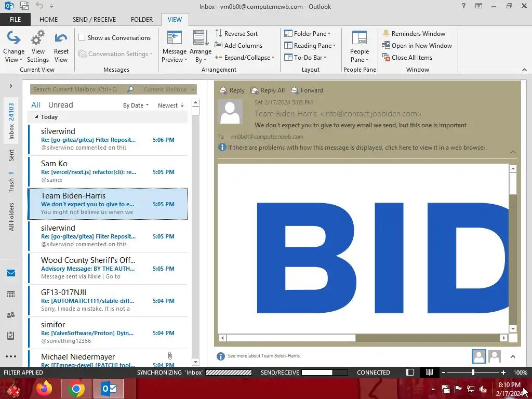Viewport: 532px width, 399px height.
Task: Switch to the FOLDER tab
Action: click(142, 19)
